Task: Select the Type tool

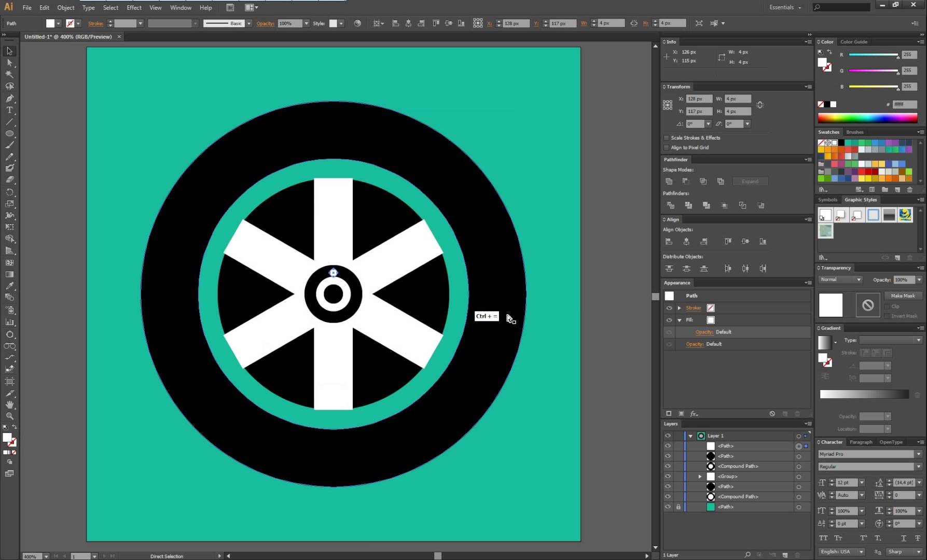Action: (x=9, y=110)
